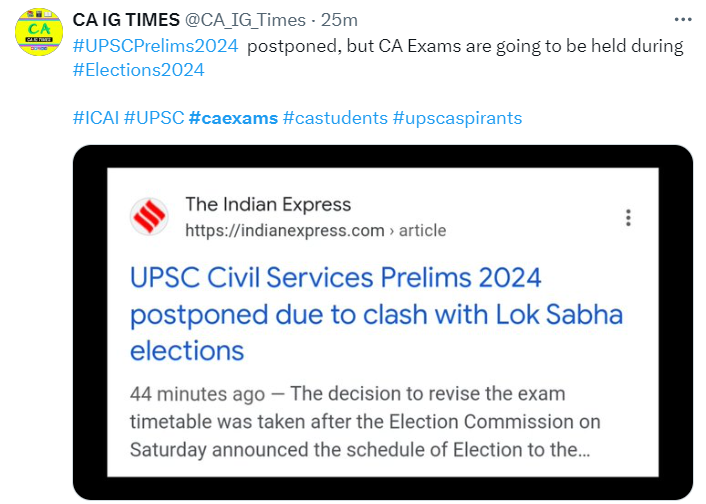The width and height of the screenshot is (706, 504).
Task: Follow the #Elections2024 hashtag link
Action: [x=138, y=70]
